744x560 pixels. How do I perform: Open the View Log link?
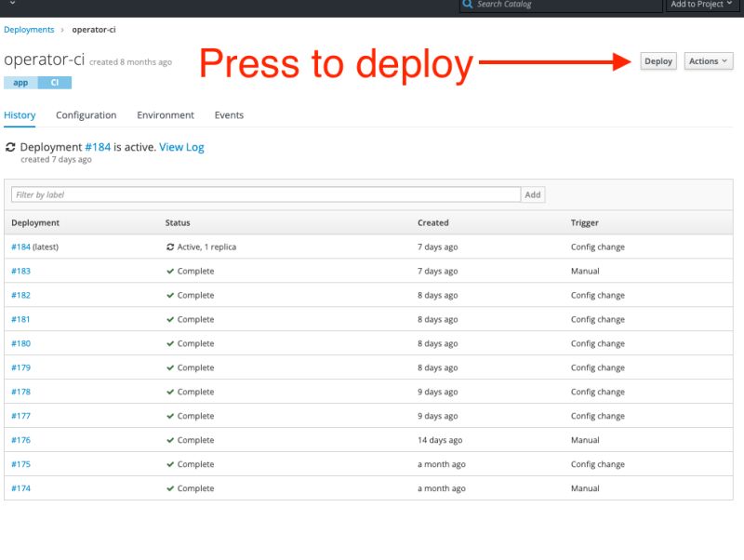click(181, 147)
